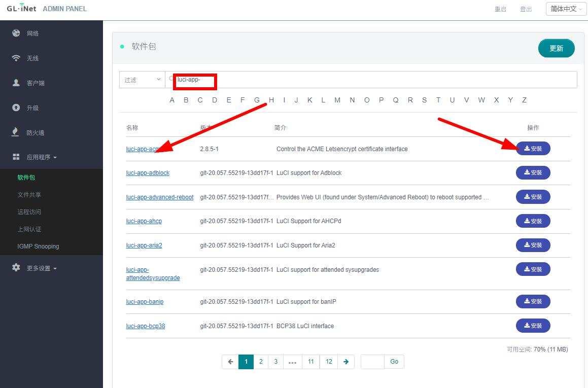588x388 pixels.
Task: Click the page number input box
Action: coord(372,362)
